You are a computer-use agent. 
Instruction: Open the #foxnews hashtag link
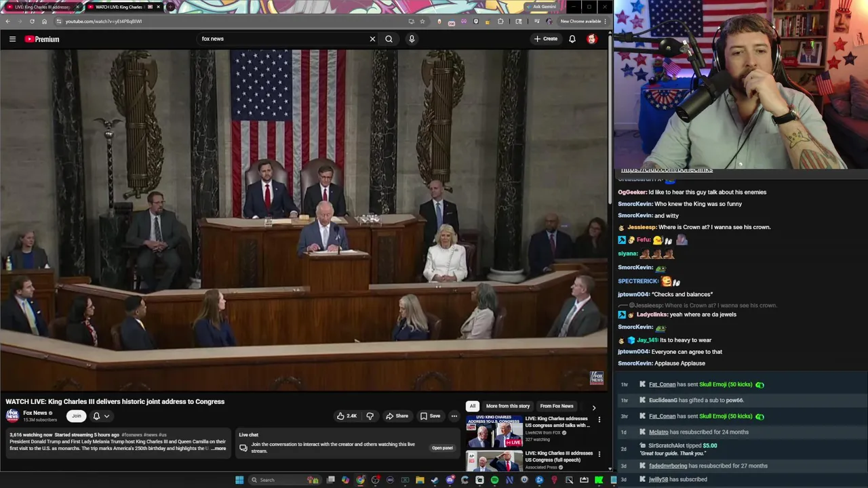tap(132, 434)
